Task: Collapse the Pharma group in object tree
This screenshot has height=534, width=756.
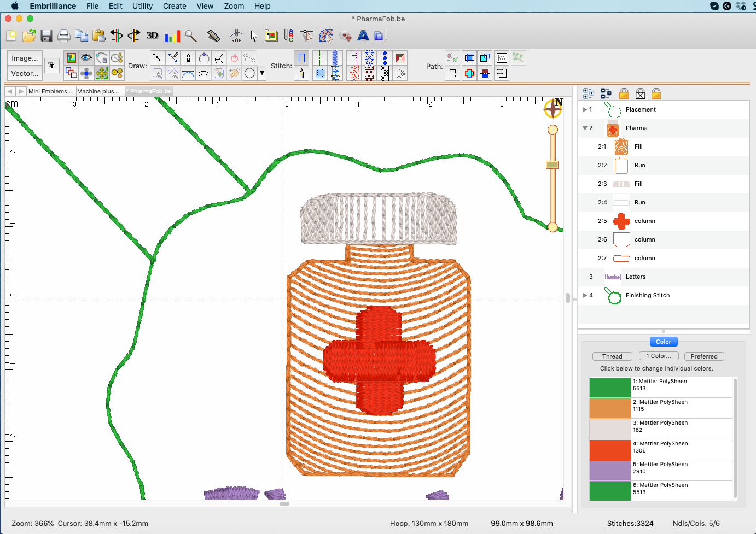Action: tap(585, 128)
